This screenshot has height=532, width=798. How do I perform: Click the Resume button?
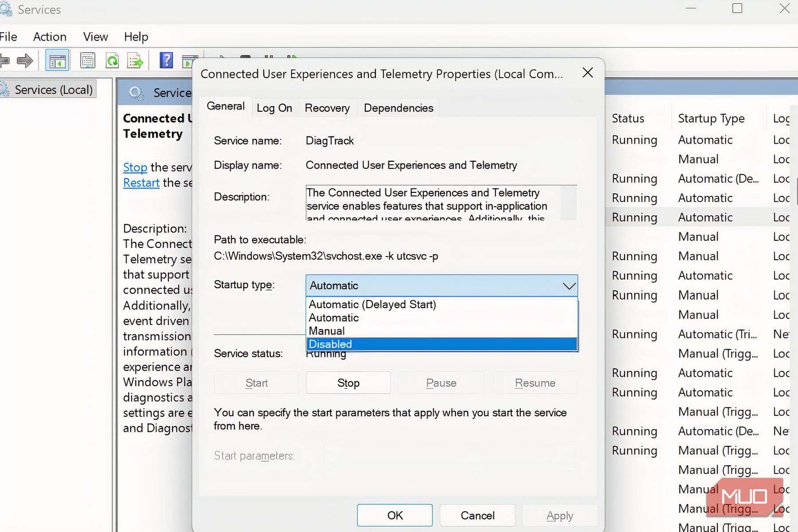coord(535,383)
